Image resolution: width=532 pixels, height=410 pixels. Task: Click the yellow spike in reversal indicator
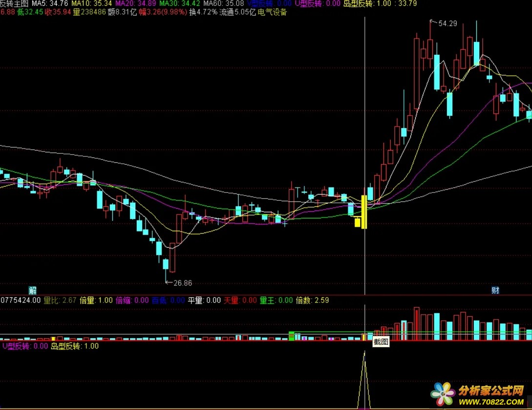coord(364,379)
